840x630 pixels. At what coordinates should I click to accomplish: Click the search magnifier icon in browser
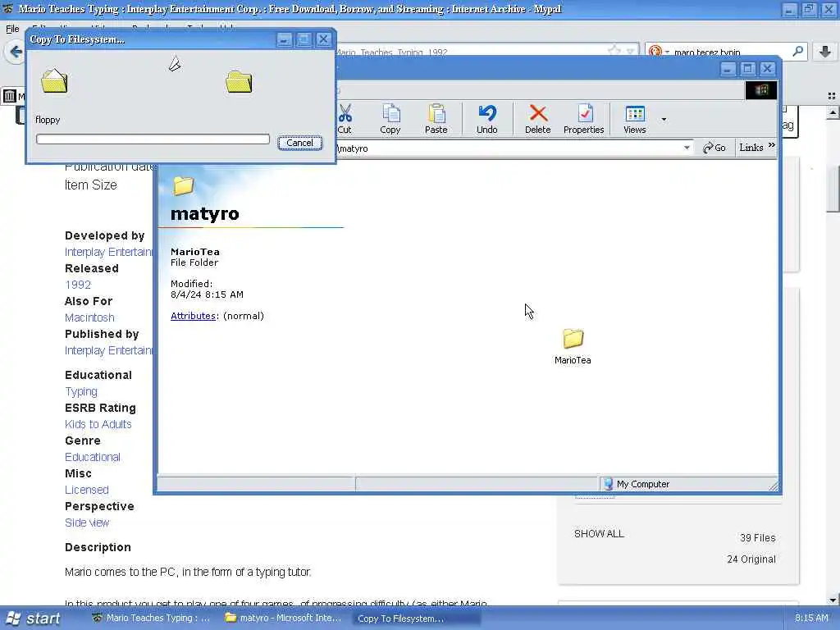pos(797,52)
